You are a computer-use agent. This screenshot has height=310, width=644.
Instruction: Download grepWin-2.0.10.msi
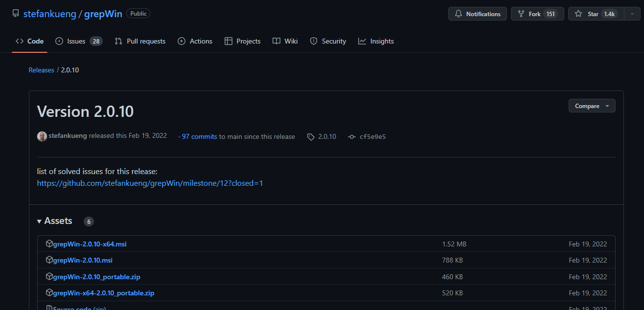[x=83, y=260]
